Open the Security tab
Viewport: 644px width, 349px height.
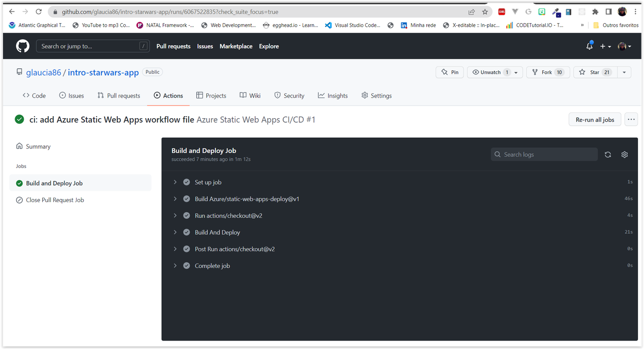289,96
